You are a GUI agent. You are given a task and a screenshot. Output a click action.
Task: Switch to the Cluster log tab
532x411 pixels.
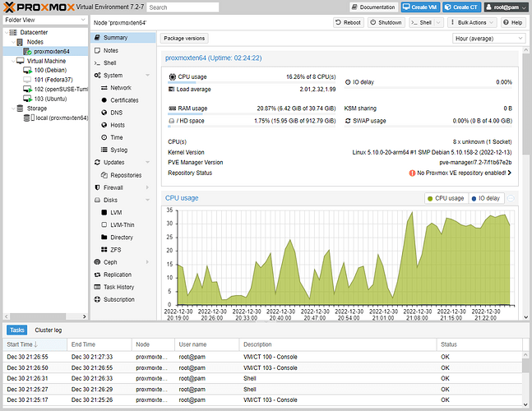pyautogui.click(x=49, y=330)
